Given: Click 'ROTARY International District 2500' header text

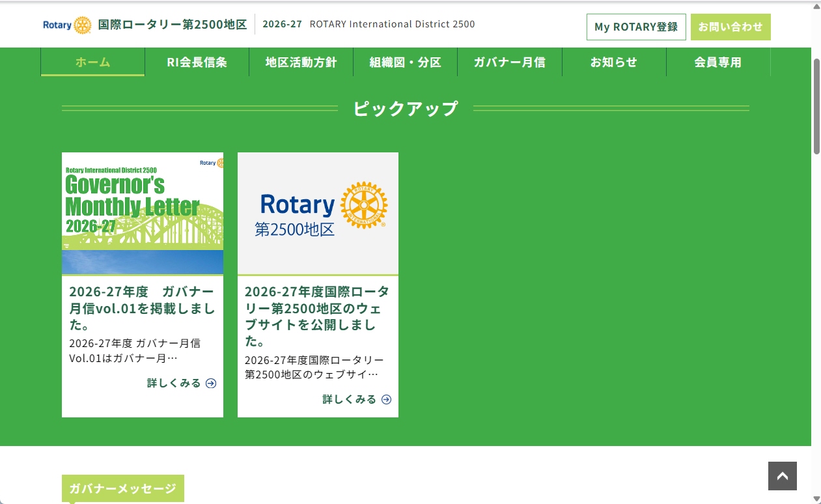Looking at the screenshot, I should tap(392, 24).
